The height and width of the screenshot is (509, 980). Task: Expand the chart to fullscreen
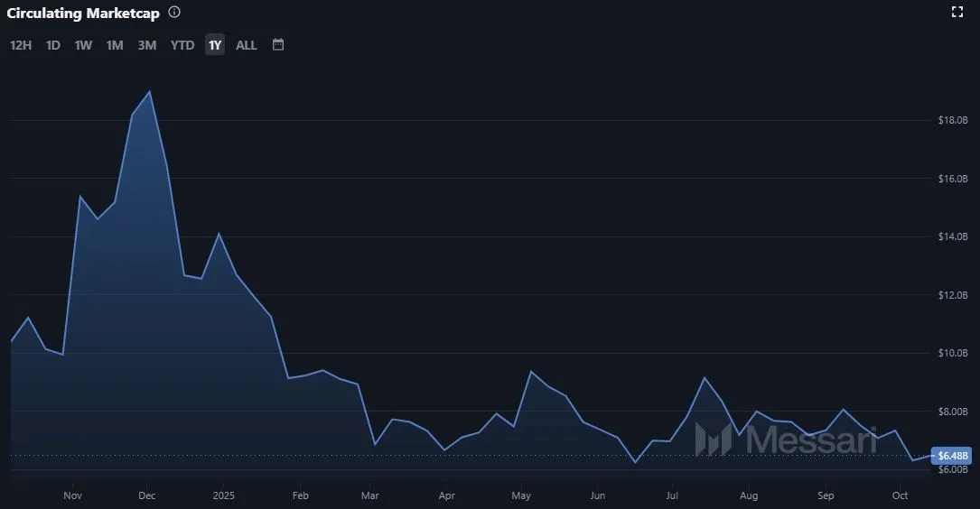pyautogui.click(x=957, y=12)
